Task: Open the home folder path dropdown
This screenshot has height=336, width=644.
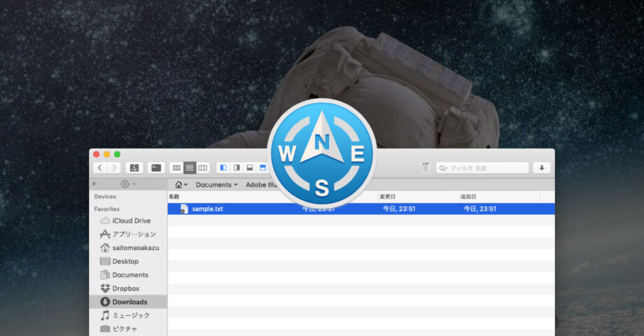Action: coord(181,185)
